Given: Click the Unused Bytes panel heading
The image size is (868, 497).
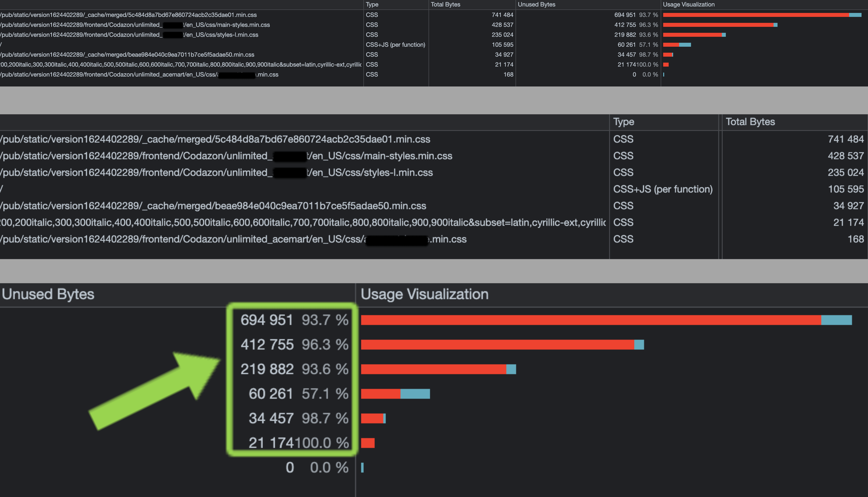Looking at the screenshot, I should coord(48,294).
